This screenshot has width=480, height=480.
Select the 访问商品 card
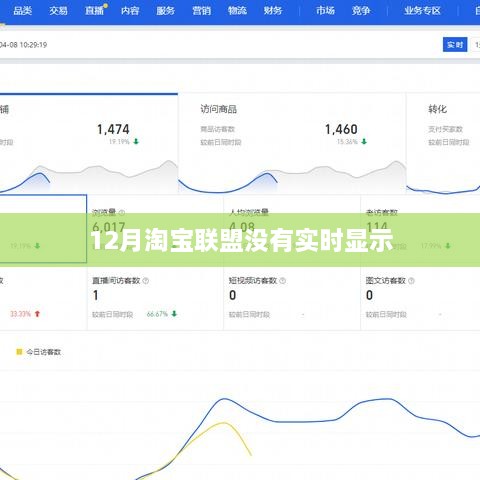[292, 144]
